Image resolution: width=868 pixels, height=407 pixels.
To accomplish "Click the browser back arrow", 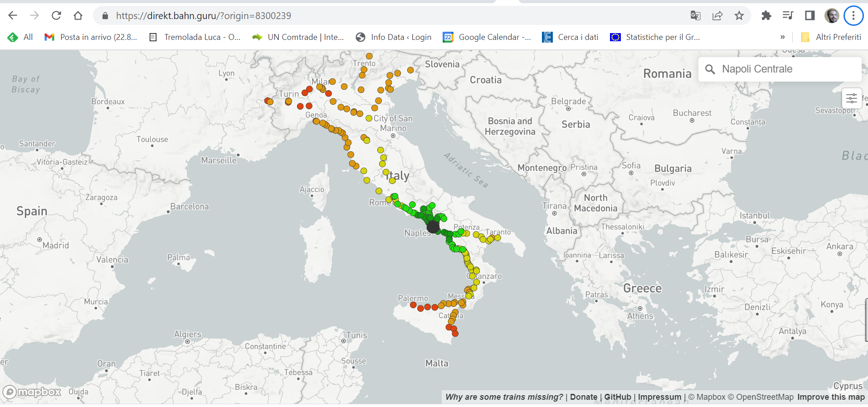I will tap(13, 16).
